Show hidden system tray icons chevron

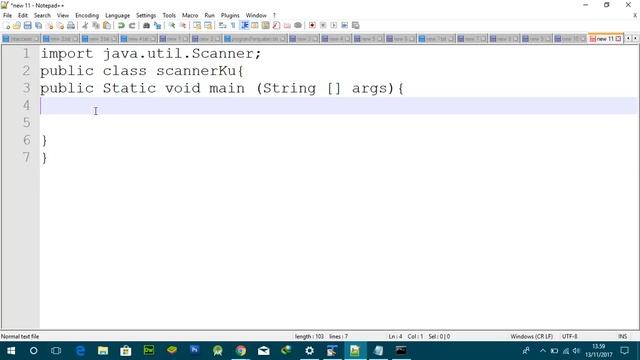[542, 351]
